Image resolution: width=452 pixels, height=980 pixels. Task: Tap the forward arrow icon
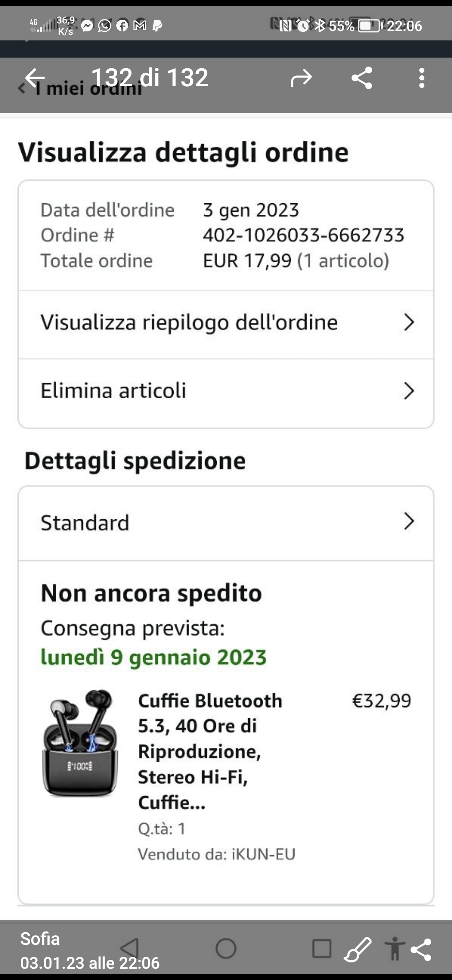pyautogui.click(x=301, y=78)
